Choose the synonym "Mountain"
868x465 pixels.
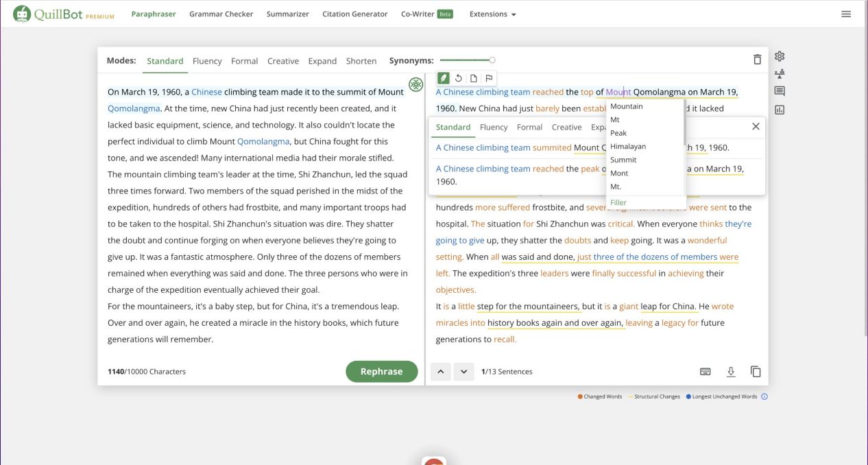[627, 106]
